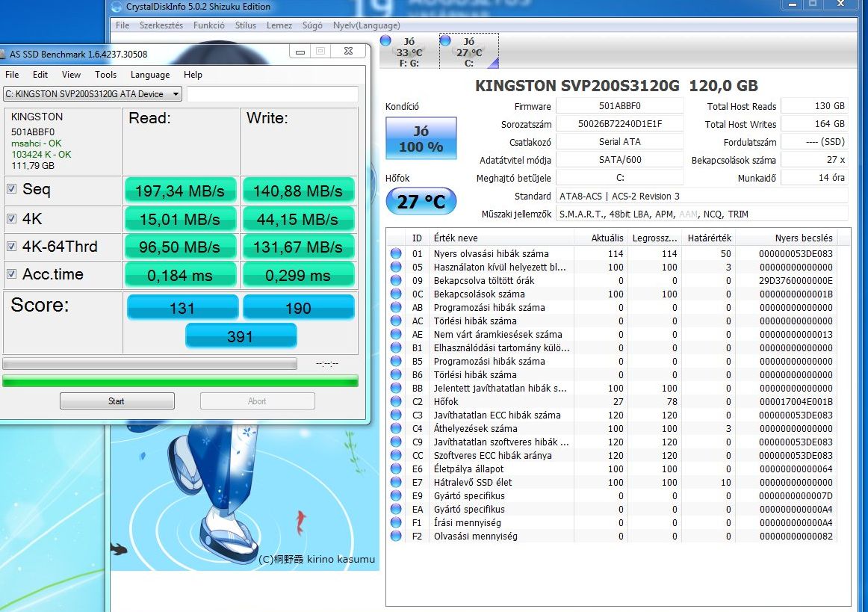This screenshot has width=868, height=612.
Task: Open the AS SSD Tools menu
Action: pyautogui.click(x=106, y=74)
